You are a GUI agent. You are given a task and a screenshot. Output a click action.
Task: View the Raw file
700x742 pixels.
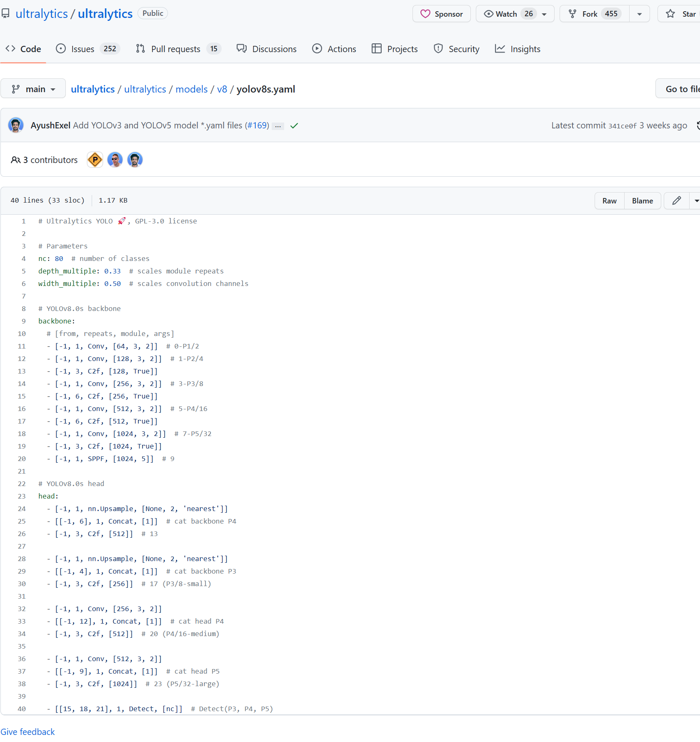click(x=609, y=201)
